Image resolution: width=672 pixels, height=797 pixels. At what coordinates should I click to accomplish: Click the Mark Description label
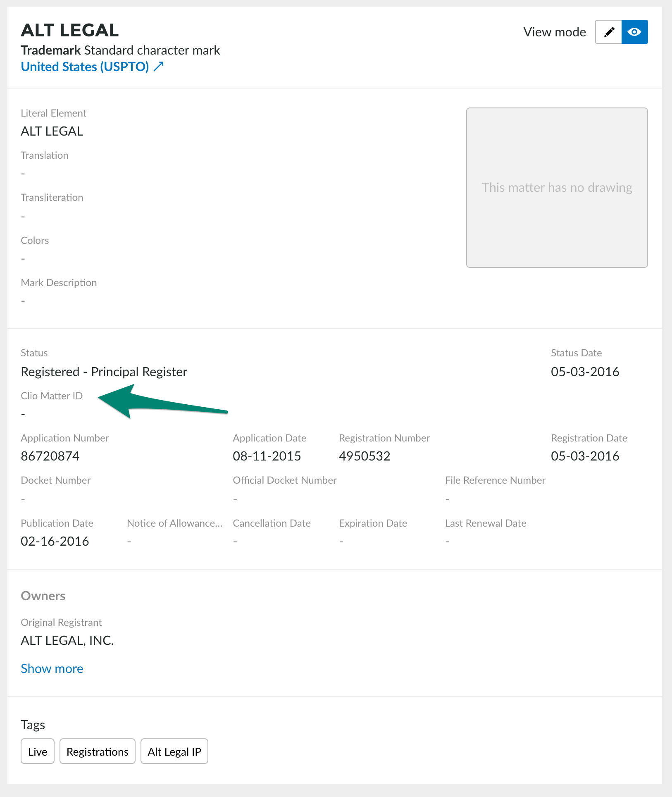tap(59, 282)
